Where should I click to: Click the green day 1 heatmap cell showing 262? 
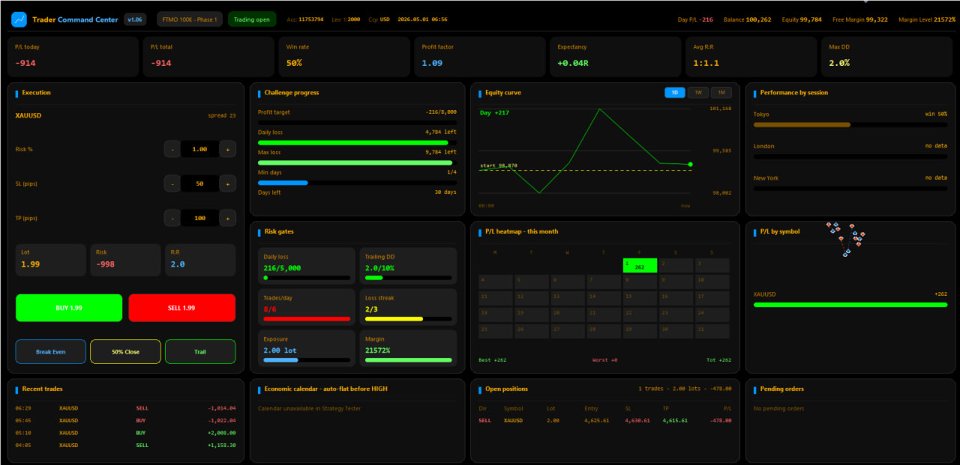[x=640, y=265]
